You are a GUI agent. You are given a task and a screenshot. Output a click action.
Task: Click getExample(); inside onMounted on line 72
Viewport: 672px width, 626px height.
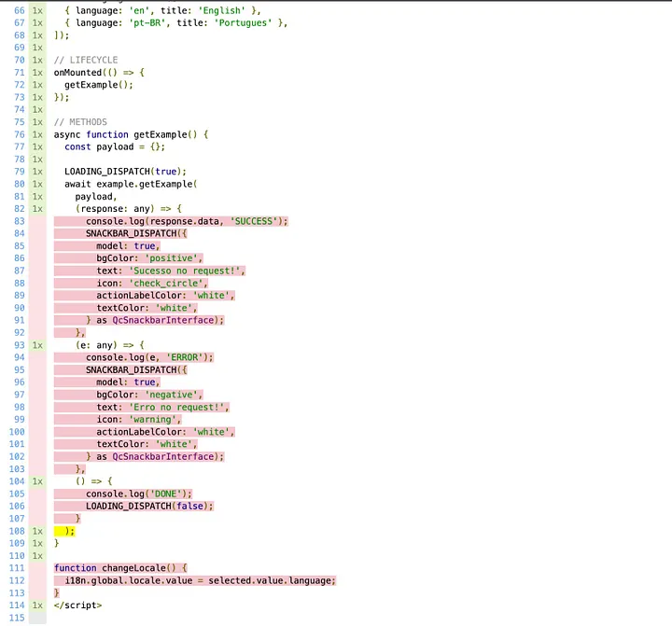point(99,85)
